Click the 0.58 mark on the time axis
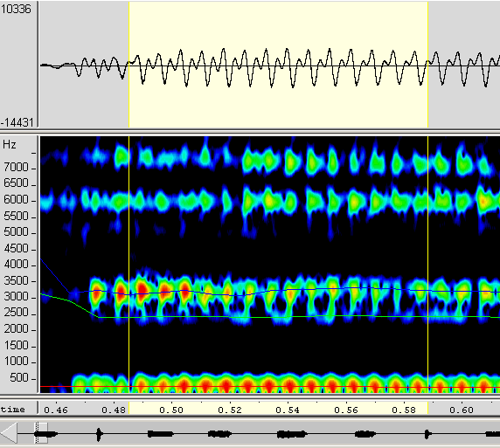The image size is (500, 448). [404, 410]
